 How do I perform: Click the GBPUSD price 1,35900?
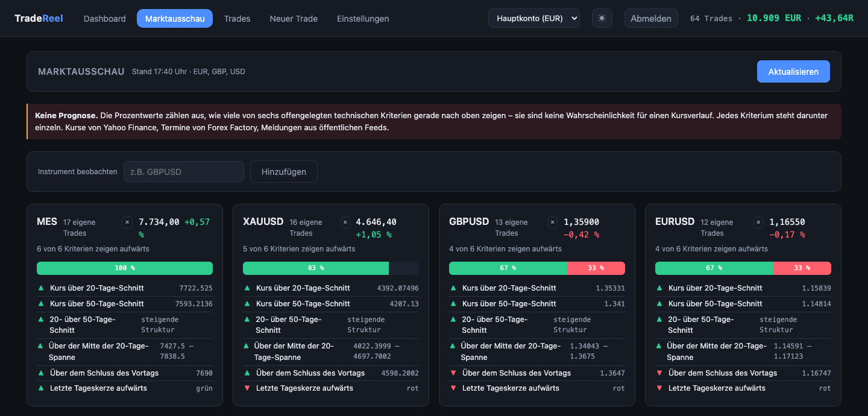point(582,222)
